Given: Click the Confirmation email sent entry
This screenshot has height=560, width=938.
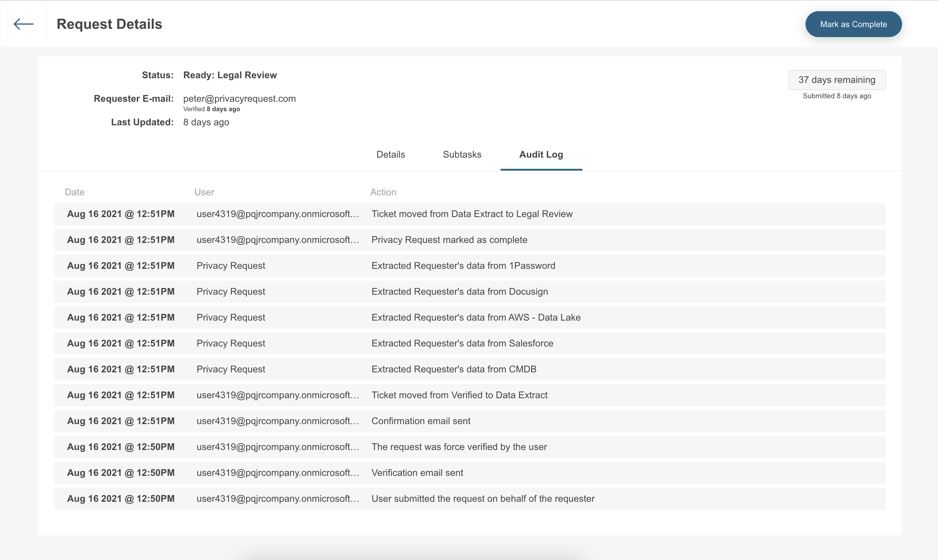Looking at the screenshot, I should tap(421, 421).
